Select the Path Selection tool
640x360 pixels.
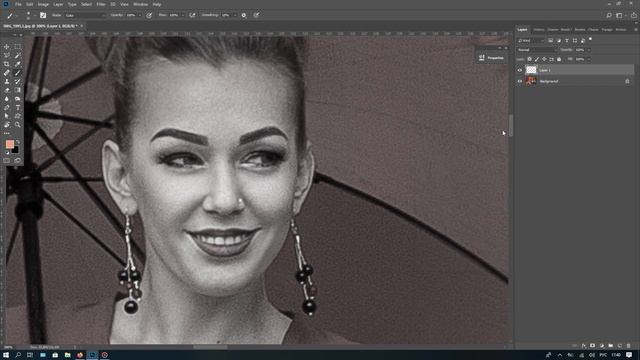point(7,116)
